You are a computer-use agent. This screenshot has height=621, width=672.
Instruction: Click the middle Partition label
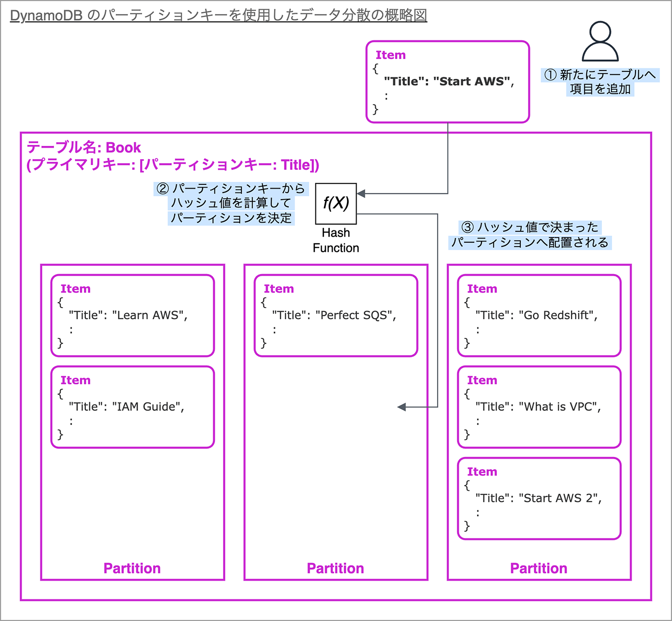pos(335,568)
